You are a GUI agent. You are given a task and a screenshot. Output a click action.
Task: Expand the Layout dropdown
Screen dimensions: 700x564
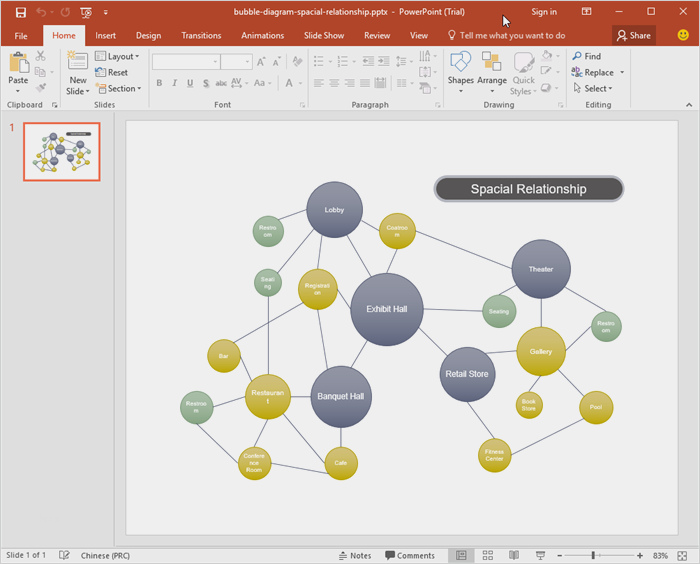pyautogui.click(x=121, y=57)
